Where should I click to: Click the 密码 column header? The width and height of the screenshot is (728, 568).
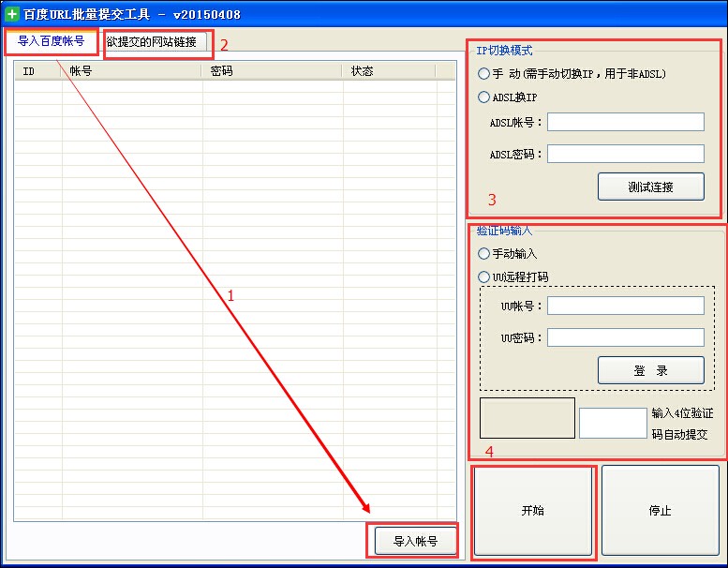coord(272,71)
